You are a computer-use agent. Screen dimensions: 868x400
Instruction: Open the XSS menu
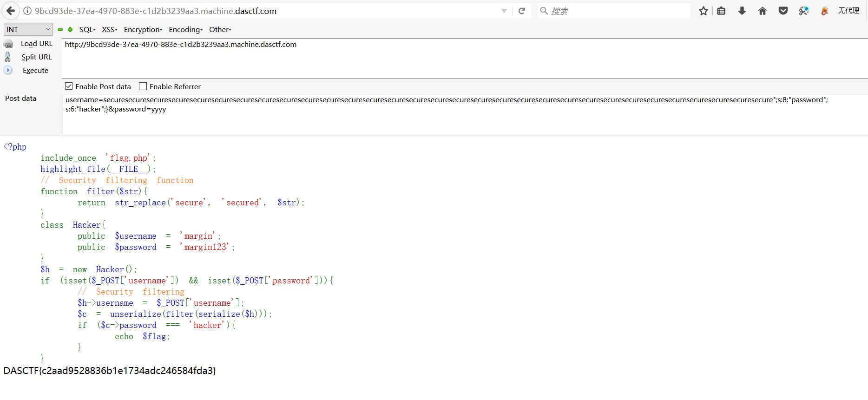tap(110, 29)
